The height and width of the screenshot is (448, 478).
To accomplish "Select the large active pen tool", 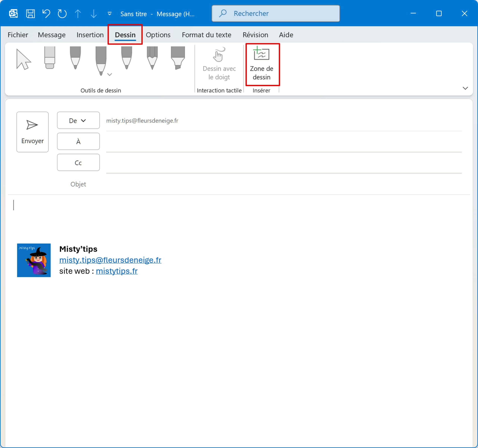I will point(101,61).
